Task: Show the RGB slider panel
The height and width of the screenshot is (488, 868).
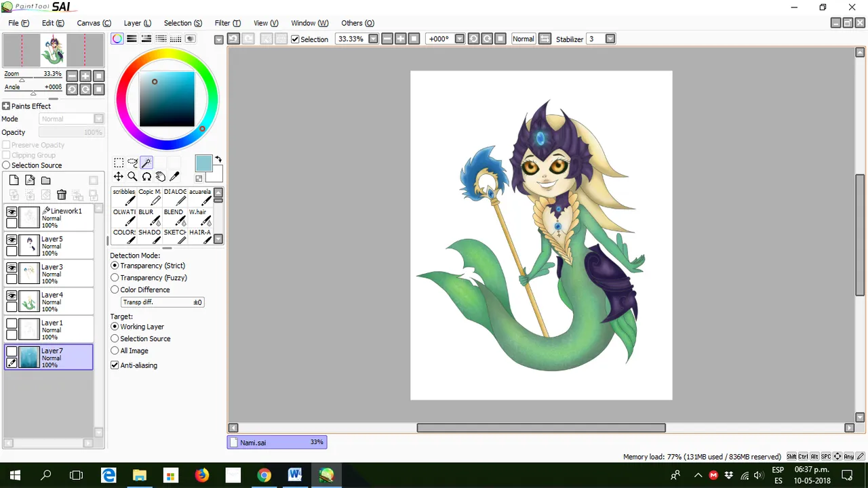Action: [x=132, y=39]
